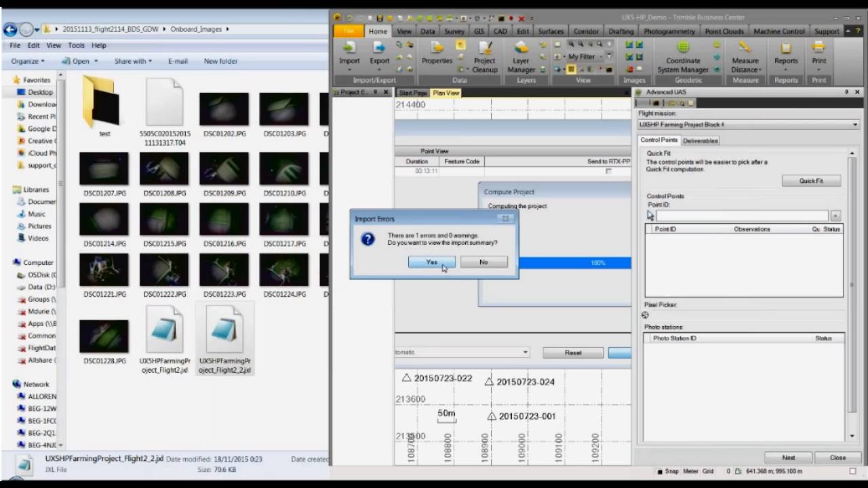Screen dimensions: 868x488
Task: Click Close in Advanced UAS panel
Action: (x=838, y=457)
